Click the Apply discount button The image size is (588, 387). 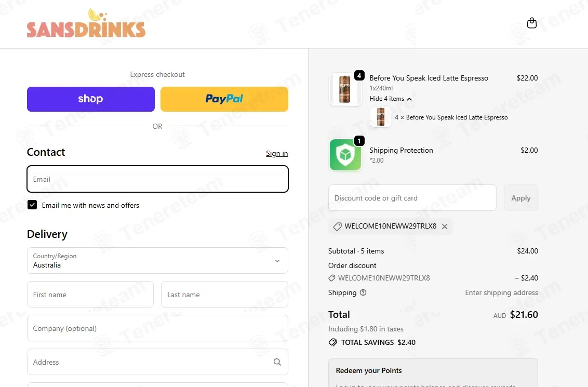point(521,198)
